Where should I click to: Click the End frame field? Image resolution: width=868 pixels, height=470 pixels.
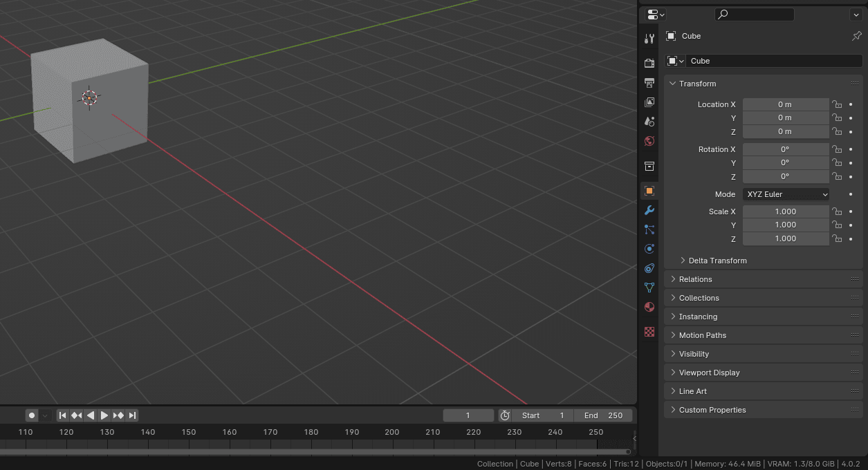(603, 415)
